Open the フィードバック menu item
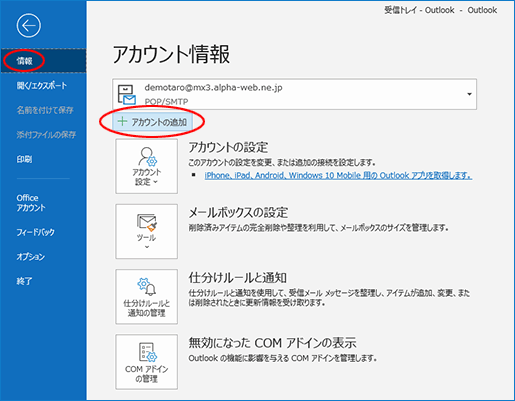Image resolution: width=515 pixels, height=401 pixels. point(35,232)
